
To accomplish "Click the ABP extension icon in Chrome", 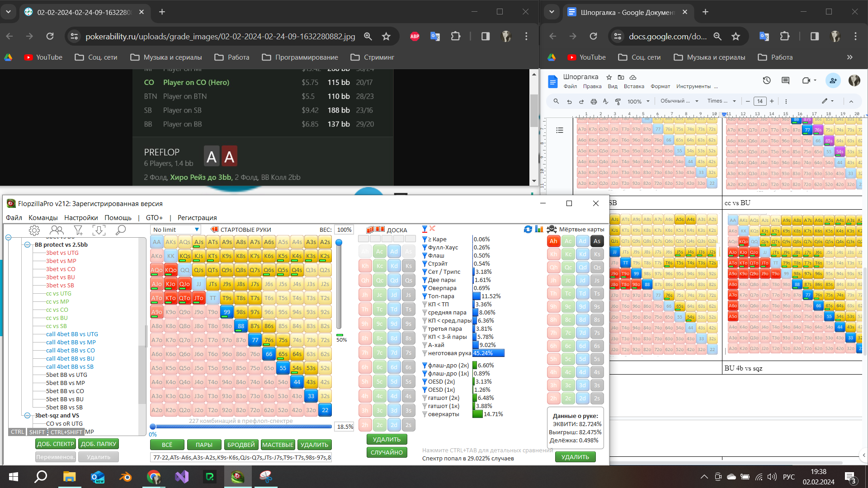I will click(415, 37).
